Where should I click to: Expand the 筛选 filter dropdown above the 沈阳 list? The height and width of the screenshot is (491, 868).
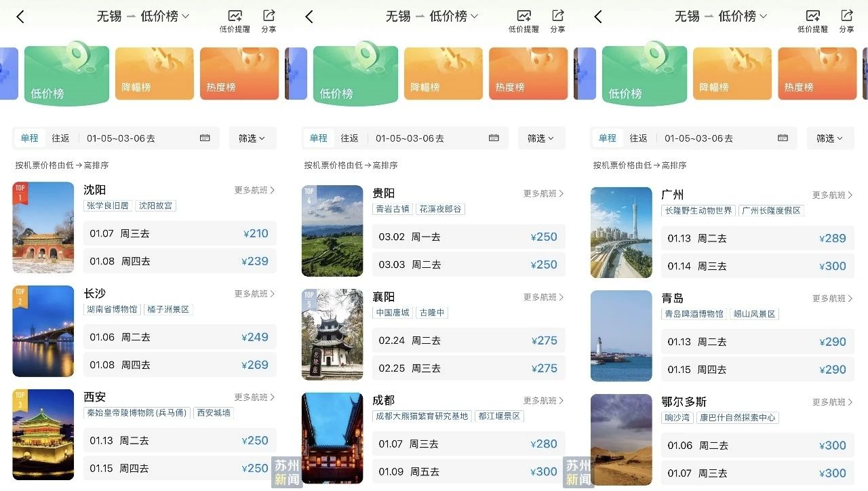coord(252,138)
